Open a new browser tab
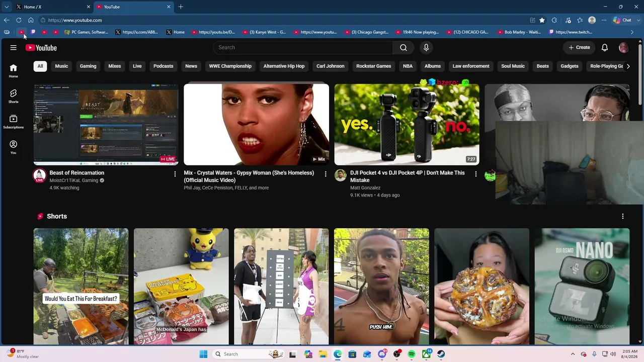The image size is (644, 362). pos(181,7)
